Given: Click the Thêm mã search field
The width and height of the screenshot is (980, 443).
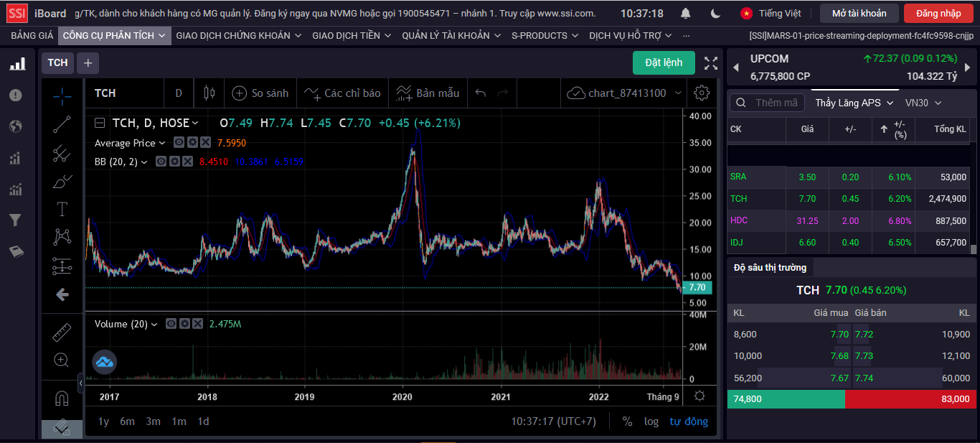Looking at the screenshot, I should (768, 103).
